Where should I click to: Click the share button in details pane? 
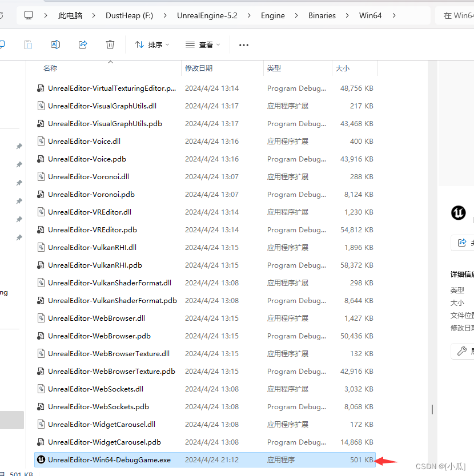coord(463,243)
